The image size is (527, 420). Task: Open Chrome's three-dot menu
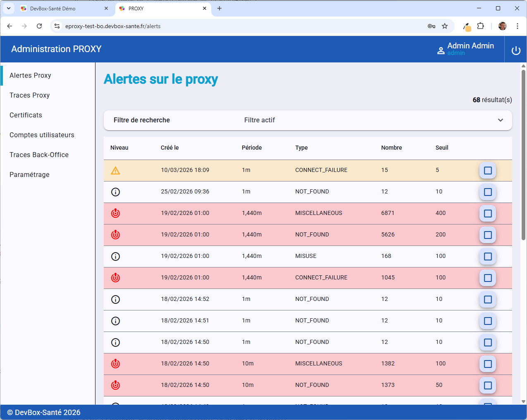(x=517, y=26)
